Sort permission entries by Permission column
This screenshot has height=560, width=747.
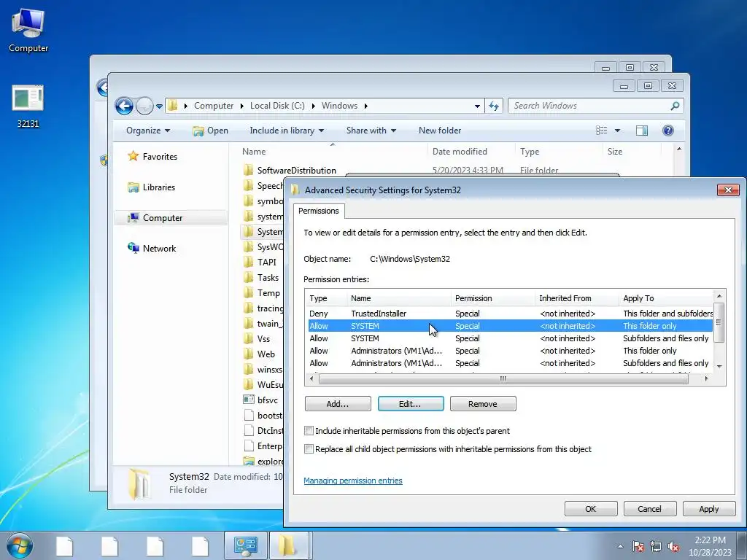coord(492,298)
